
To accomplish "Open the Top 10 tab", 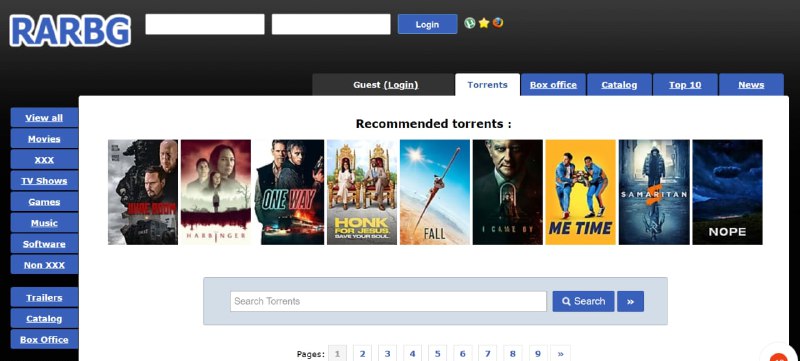I will 685,85.
